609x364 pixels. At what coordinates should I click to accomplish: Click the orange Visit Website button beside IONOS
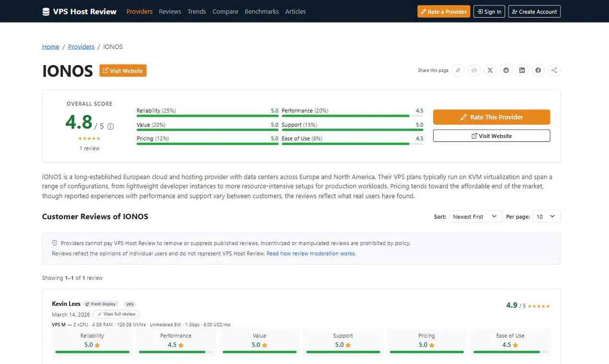123,70
